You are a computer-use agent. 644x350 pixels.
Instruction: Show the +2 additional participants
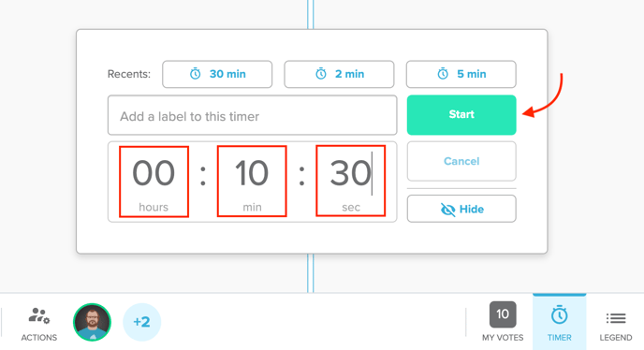coord(141,322)
